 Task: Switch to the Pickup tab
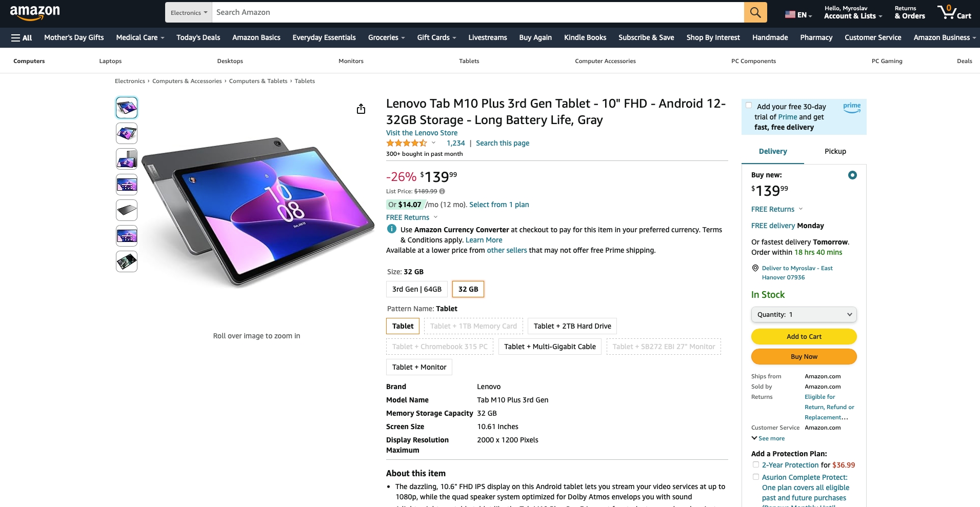point(835,151)
